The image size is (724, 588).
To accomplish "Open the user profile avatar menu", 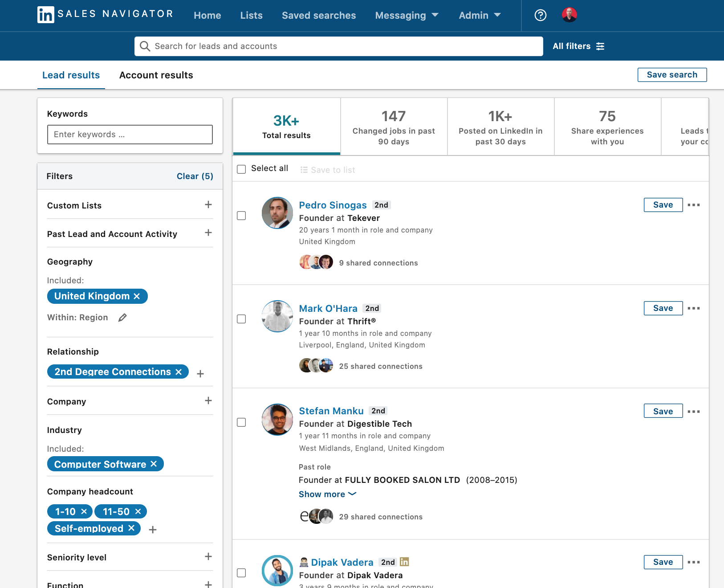I will coord(569,15).
